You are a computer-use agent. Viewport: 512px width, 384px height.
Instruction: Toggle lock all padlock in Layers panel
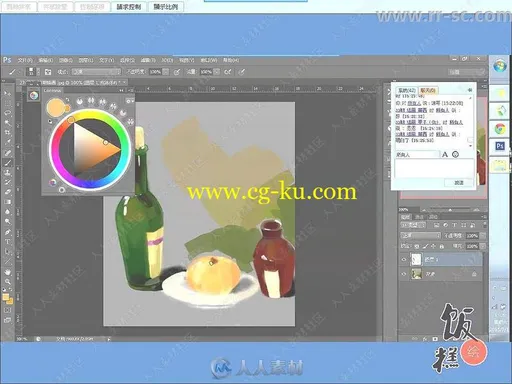click(x=442, y=246)
